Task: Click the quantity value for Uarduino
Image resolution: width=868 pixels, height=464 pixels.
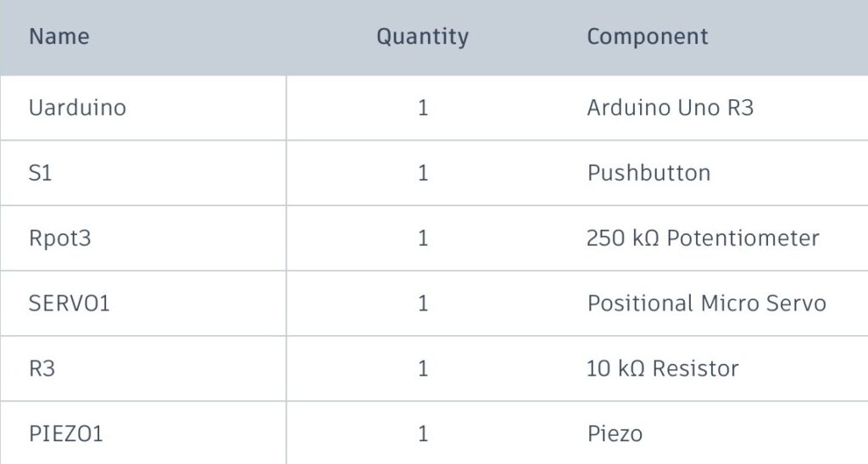Action: click(x=423, y=109)
